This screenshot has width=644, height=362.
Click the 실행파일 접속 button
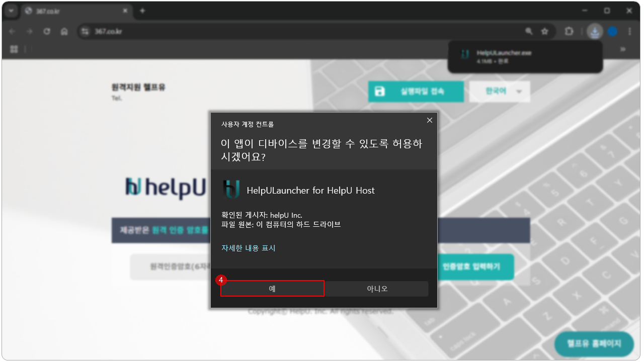[416, 92]
